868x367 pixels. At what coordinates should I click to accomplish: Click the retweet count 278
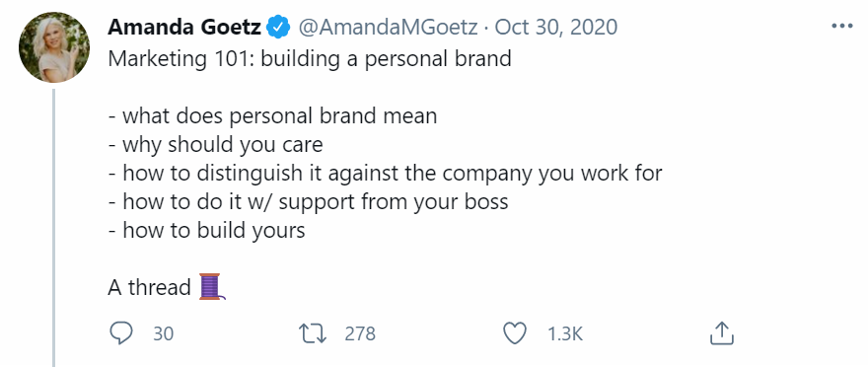360,333
